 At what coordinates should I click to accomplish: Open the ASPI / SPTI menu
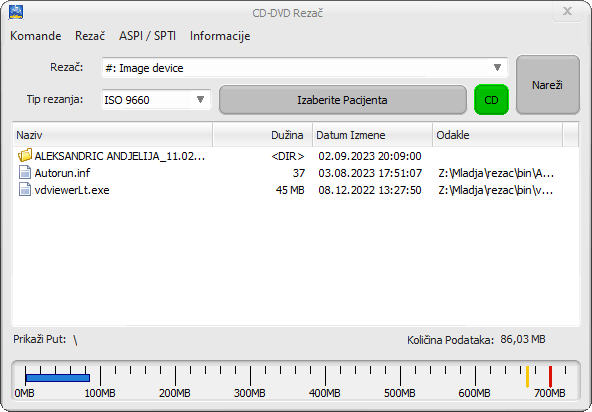click(147, 36)
